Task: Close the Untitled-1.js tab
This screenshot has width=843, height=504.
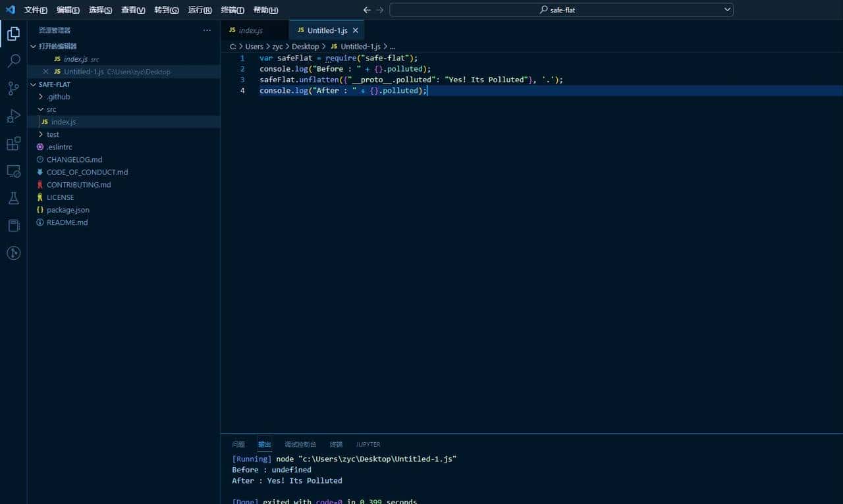Action: pos(355,30)
